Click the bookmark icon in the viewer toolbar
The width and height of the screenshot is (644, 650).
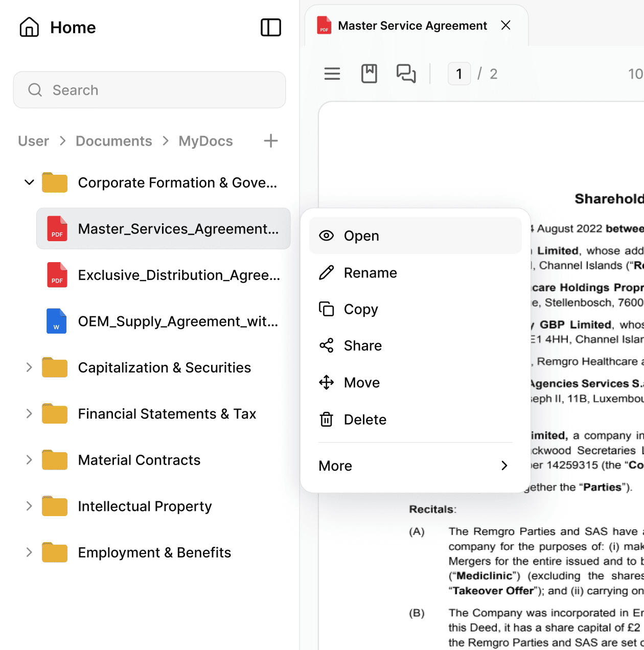pyautogui.click(x=369, y=74)
